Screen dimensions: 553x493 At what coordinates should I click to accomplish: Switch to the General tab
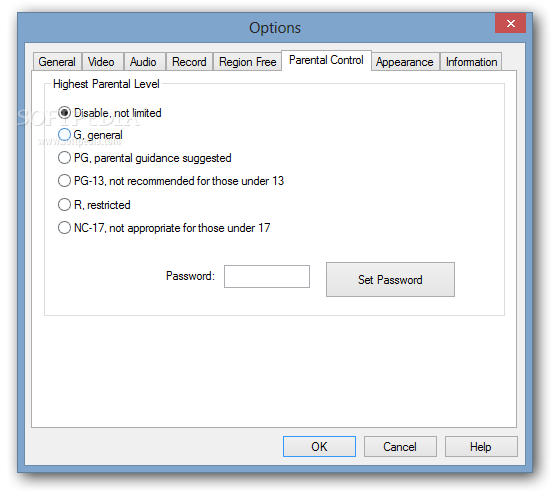pyautogui.click(x=57, y=62)
